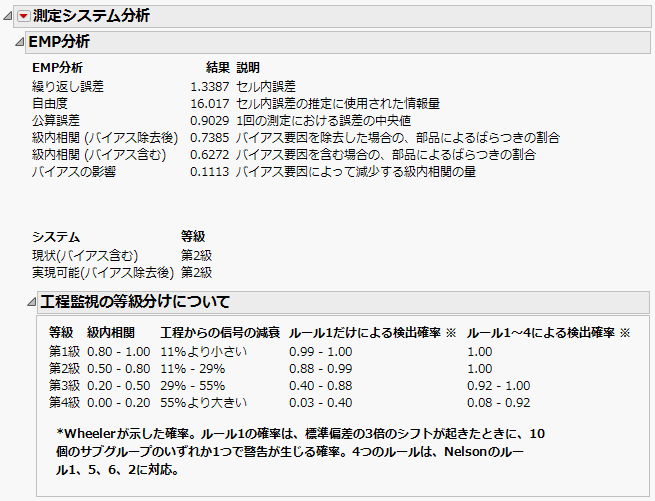Click the 測定システム分析 title bar

pos(332,16)
